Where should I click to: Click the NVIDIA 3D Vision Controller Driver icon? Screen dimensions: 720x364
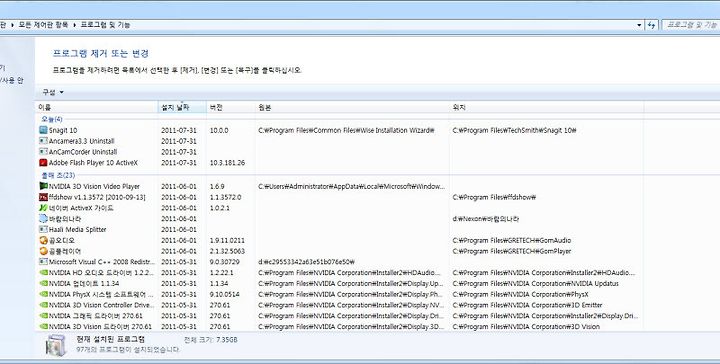[x=43, y=305]
